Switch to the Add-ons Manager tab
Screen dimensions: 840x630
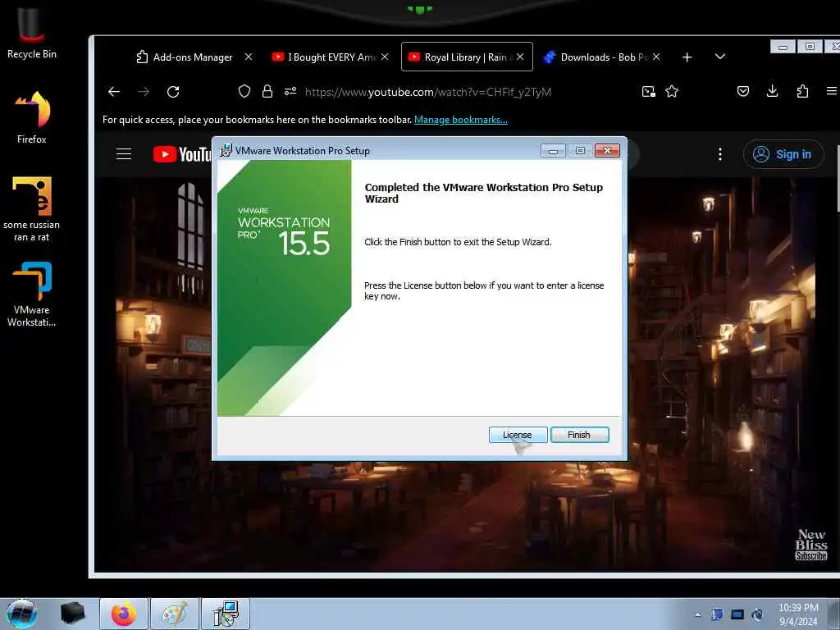point(184,57)
